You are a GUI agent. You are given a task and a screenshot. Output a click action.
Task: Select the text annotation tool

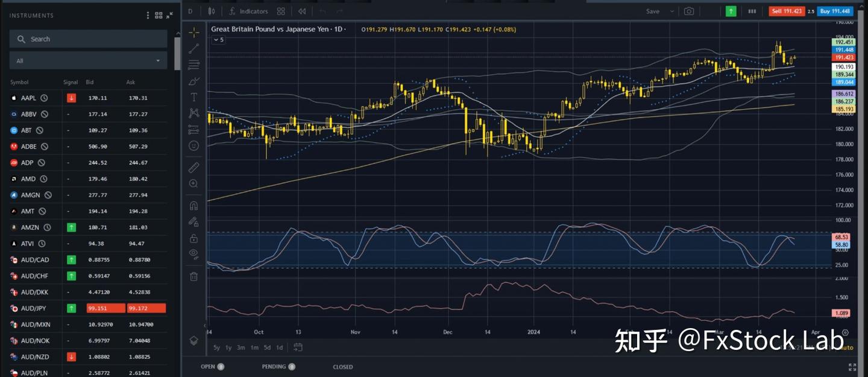[193, 97]
